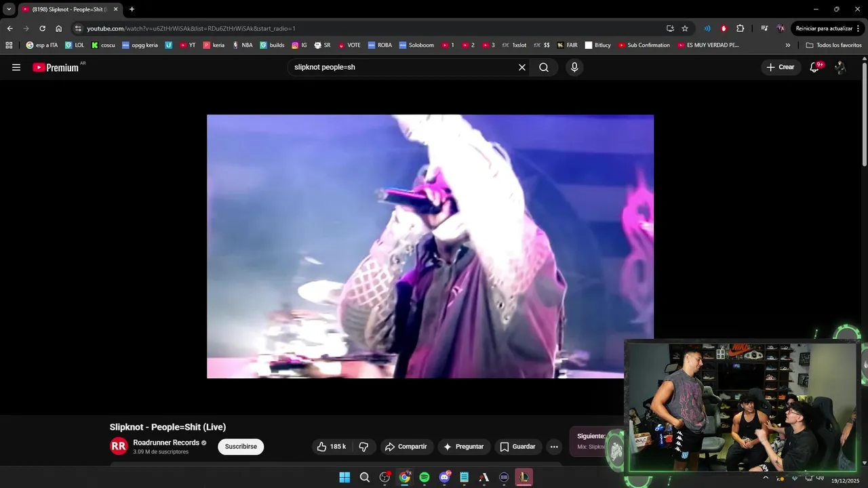Bookmark this page with star icon
The height and width of the screenshot is (488, 868).
tap(685, 28)
